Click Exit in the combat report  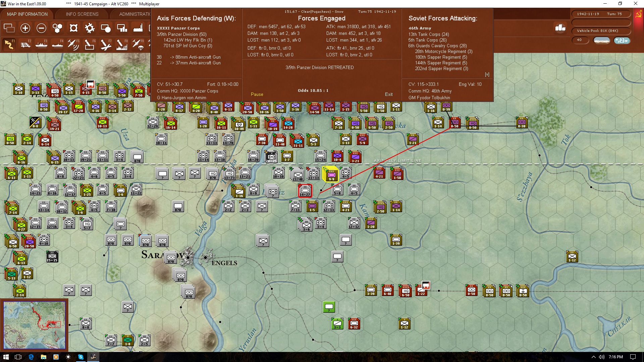point(389,95)
